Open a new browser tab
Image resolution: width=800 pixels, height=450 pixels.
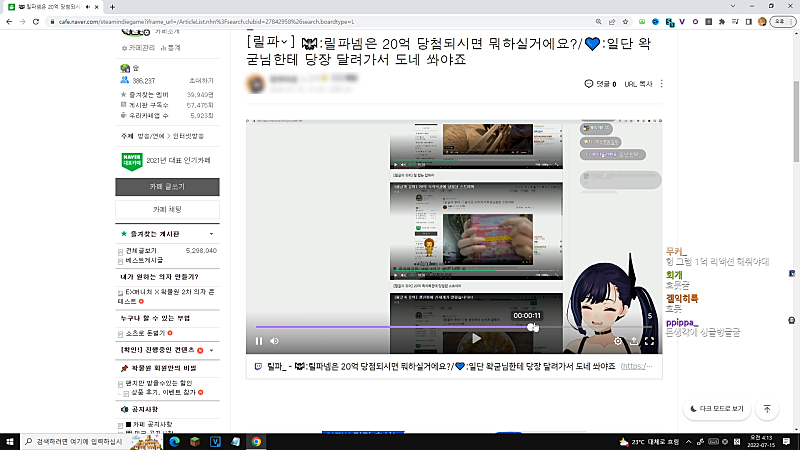(x=112, y=7)
